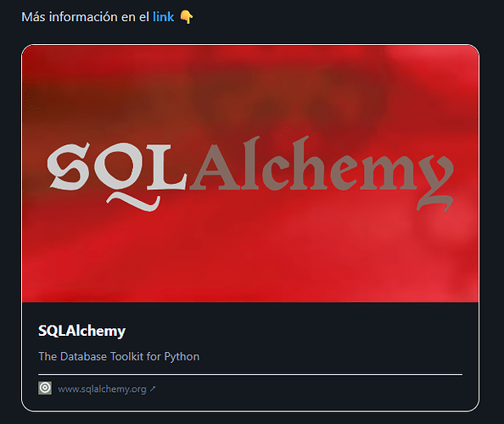
Task: Click the large letter S in the logo
Action: 69,166
